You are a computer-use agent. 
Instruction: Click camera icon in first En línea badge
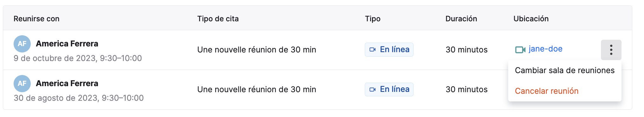pos(373,50)
